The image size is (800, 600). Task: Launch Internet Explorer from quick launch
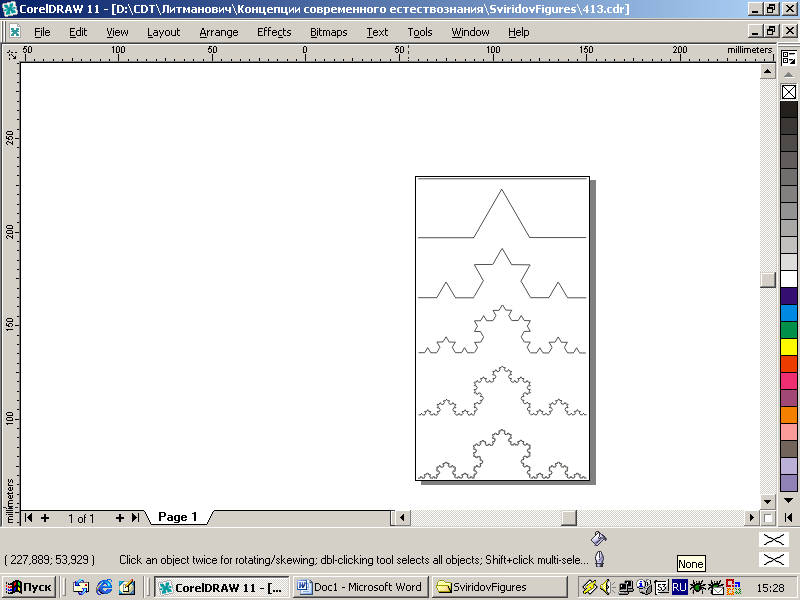point(104,587)
